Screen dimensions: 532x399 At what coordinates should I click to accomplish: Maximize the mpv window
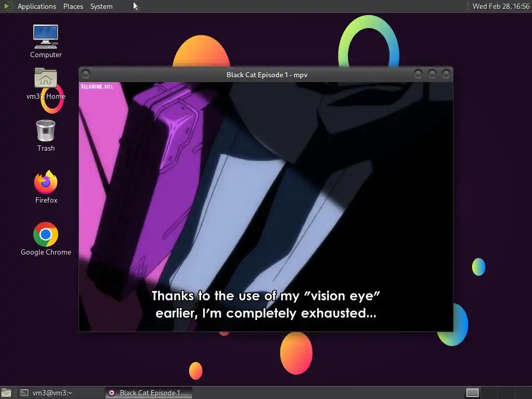tap(432, 74)
